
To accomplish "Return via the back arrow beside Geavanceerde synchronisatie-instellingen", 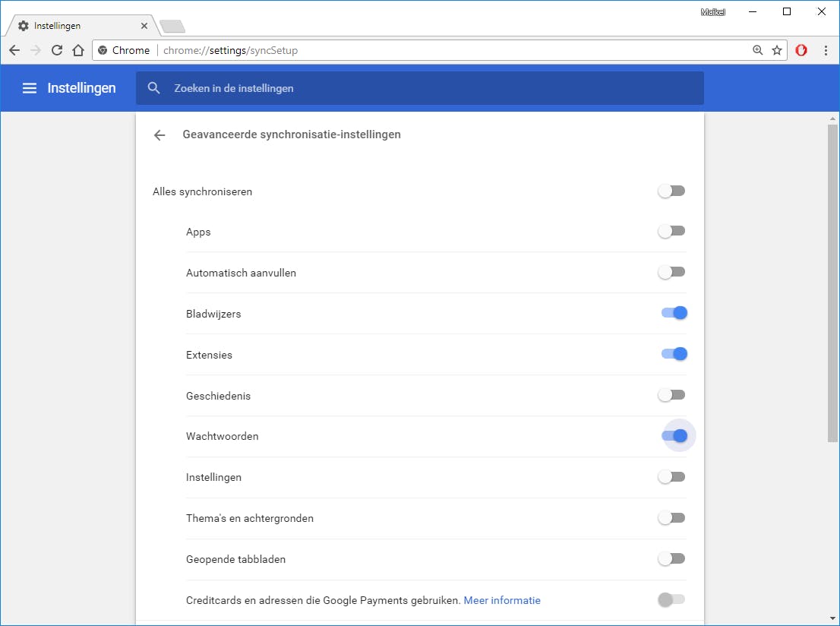I will (x=159, y=135).
